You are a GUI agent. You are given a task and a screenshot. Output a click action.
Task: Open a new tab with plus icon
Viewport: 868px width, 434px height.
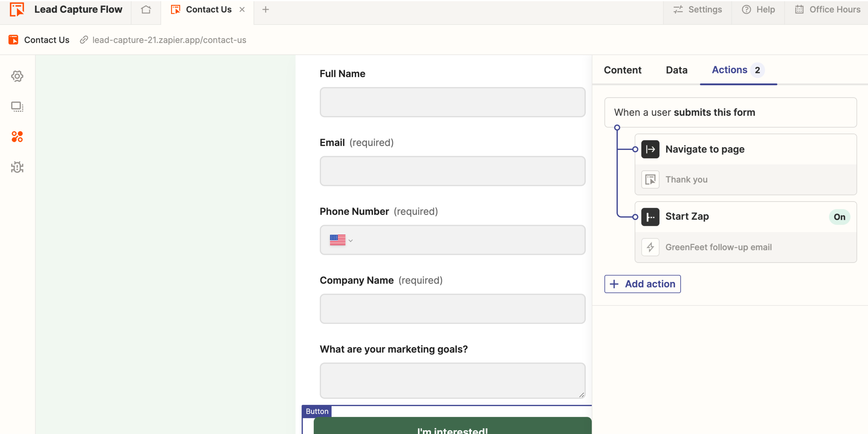click(x=265, y=9)
